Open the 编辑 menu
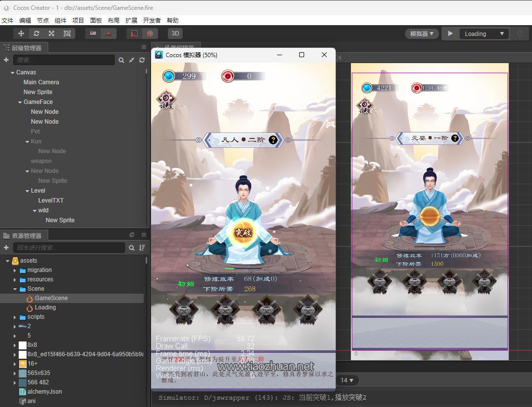 click(x=25, y=20)
